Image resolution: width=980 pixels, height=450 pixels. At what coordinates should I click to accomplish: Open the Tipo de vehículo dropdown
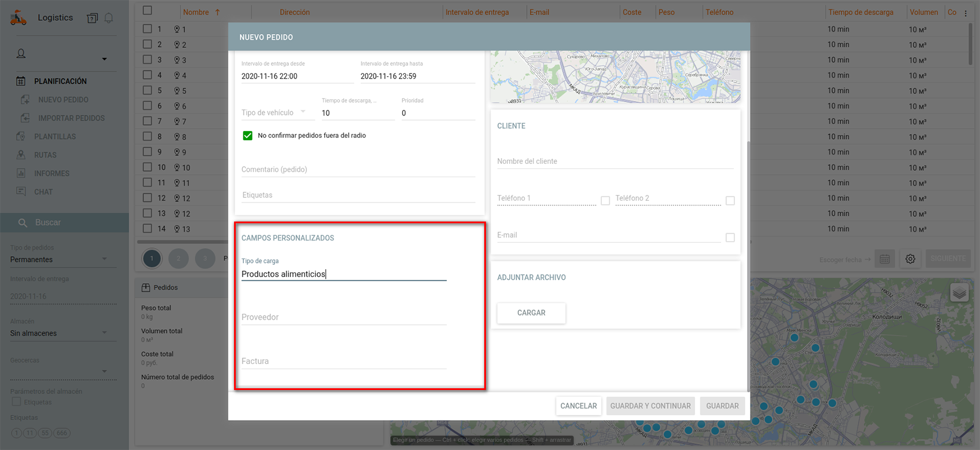click(x=274, y=112)
